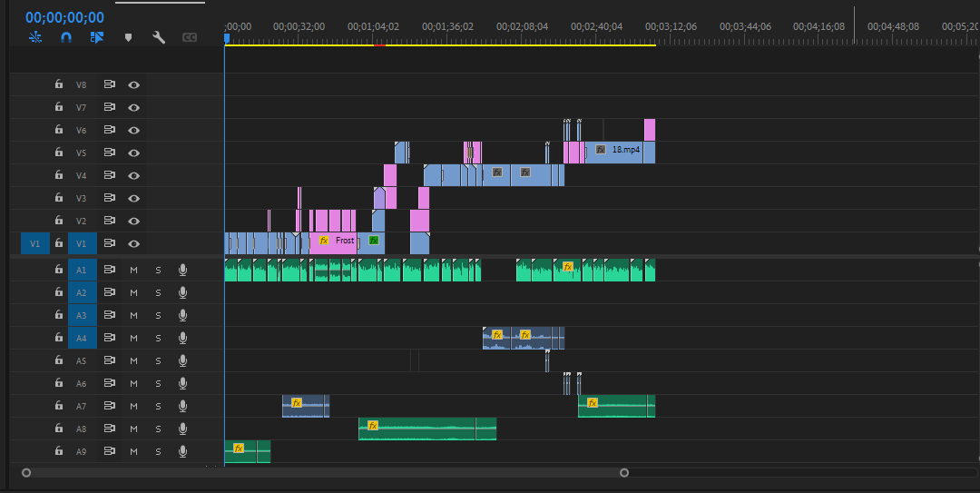This screenshot has width=980, height=493.
Task: Target audio track A1 label
Action: click(82, 270)
